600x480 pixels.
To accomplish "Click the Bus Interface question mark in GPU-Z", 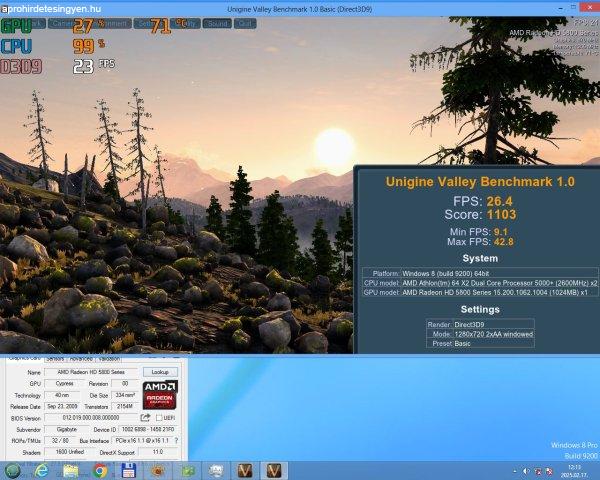I will 176,441.
